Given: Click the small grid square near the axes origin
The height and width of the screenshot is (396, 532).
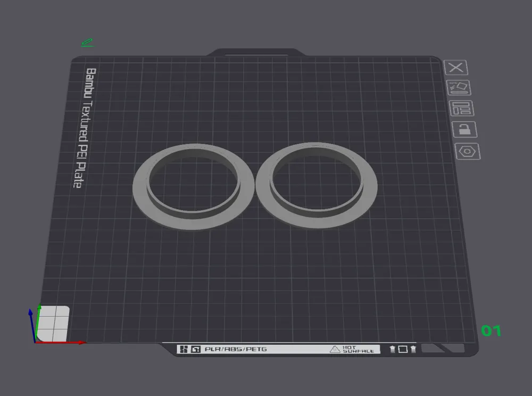Looking at the screenshot, I should (x=53, y=322).
